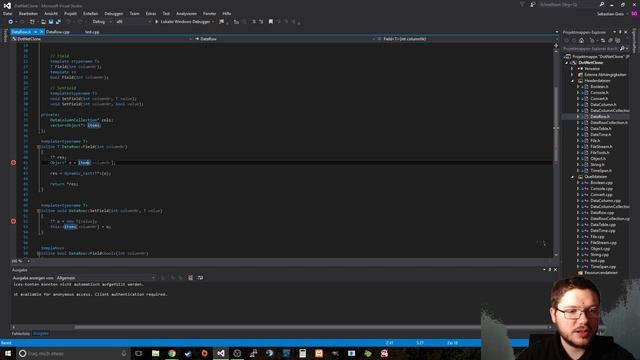
Task: Click the Save toolbar icon
Action: [51, 22]
